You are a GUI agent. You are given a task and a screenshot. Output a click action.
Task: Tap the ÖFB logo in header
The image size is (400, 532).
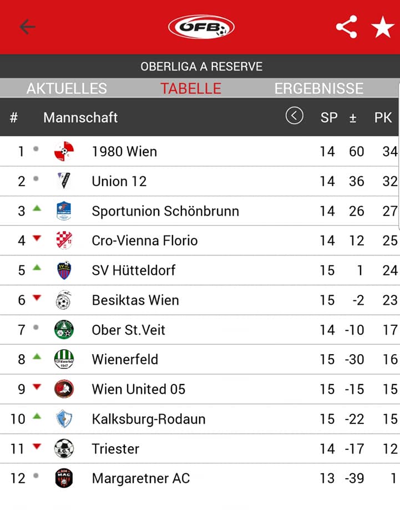pyautogui.click(x=201, y=27)
